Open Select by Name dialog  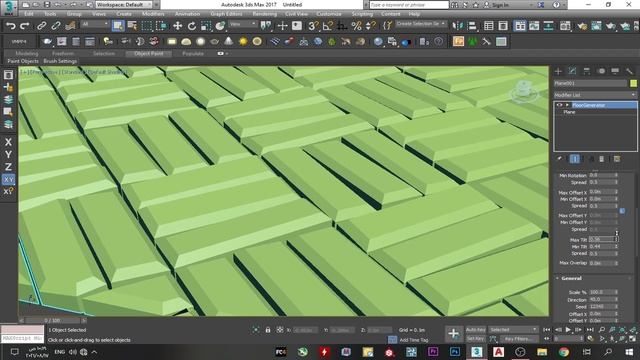(132, 26)
